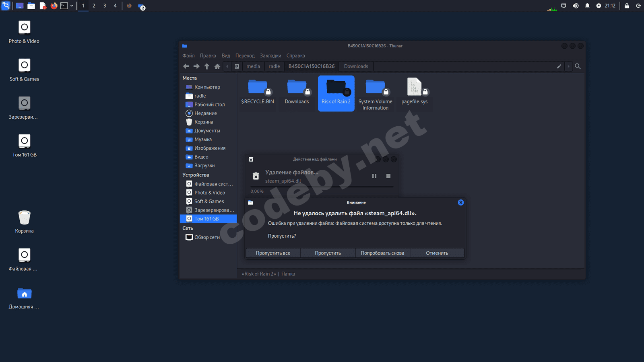Open the notifications bell in tray
Viewport: 644px width, 362px height.
587,6
